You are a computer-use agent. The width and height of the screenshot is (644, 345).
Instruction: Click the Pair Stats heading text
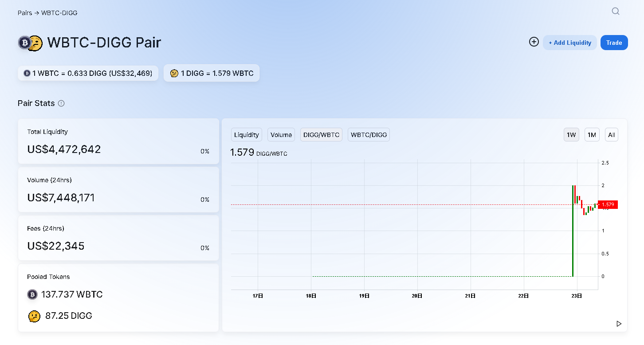[36, 103]
